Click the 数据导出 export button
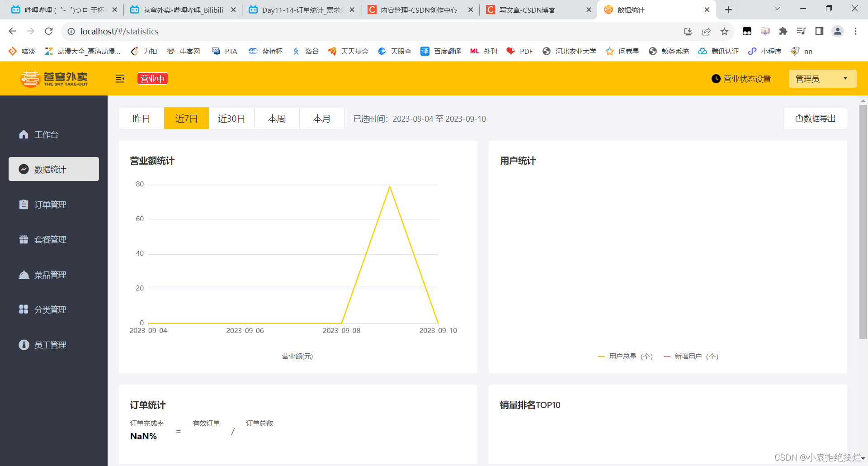This screenshot has width=868, height=466. (815, 118)
